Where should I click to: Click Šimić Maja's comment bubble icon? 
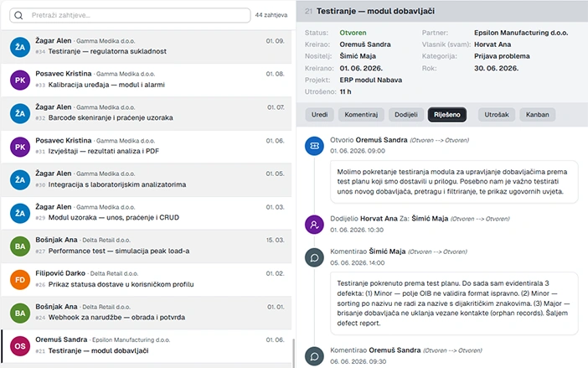[314, 257]
